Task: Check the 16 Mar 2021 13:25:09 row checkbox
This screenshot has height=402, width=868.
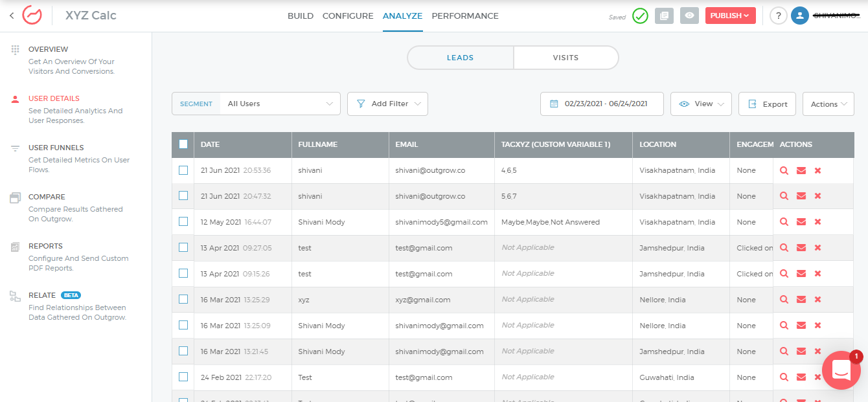Action: (183, 325)
